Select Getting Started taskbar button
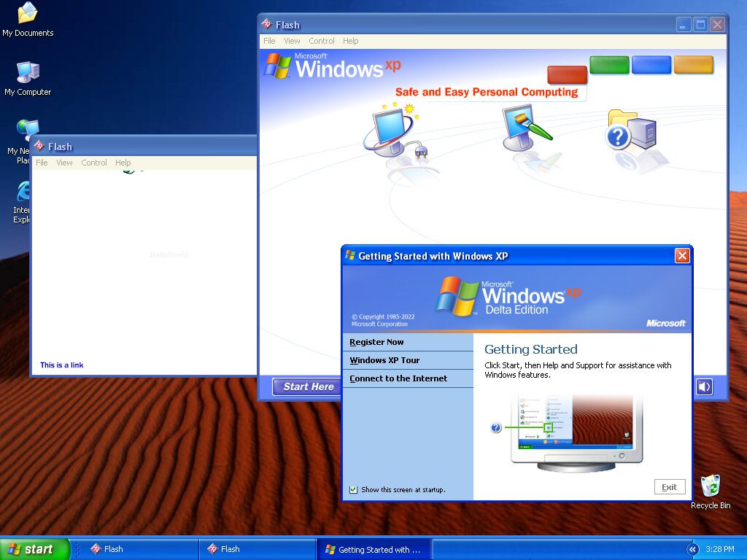 (374, 549)
